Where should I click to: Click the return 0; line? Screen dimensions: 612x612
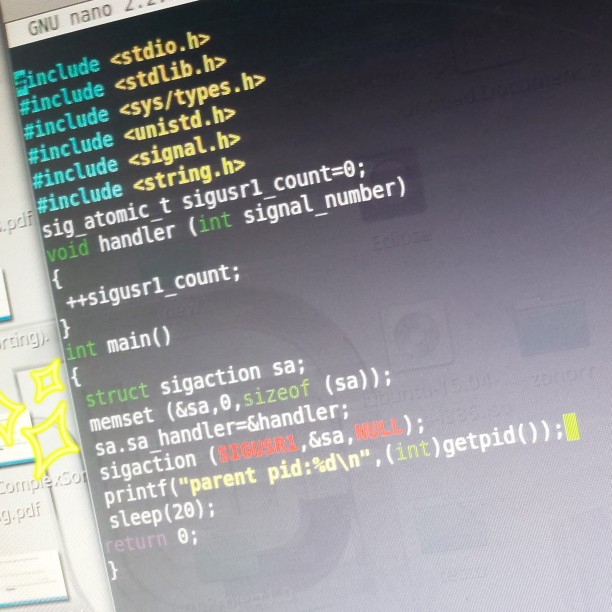pyautogui.click(x=152, y=540)
